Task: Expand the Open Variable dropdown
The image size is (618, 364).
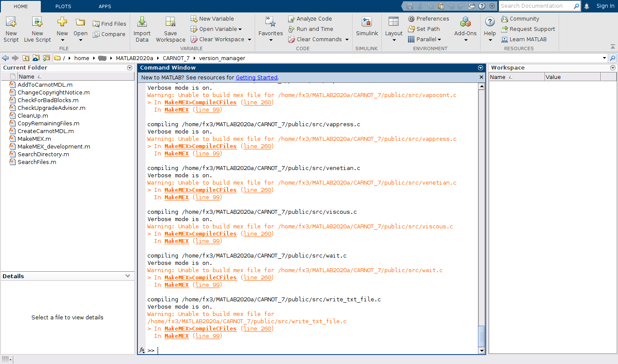Action: (x=240, y=29)
